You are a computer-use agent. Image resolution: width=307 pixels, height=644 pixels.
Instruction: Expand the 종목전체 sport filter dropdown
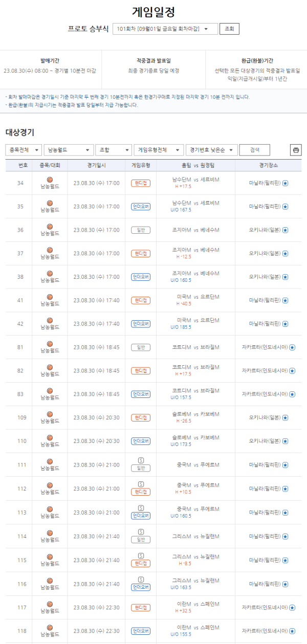(24, 150)
